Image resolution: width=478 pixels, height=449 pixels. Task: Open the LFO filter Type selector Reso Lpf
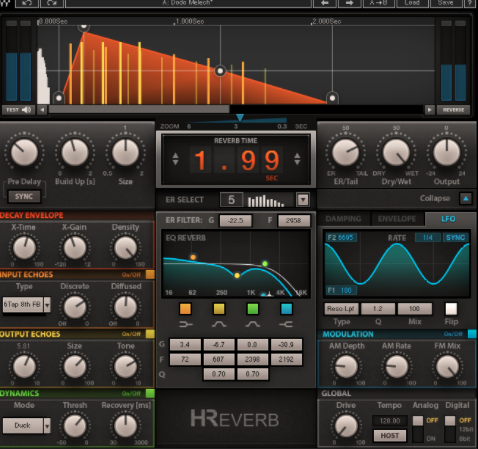coord(341,309)
